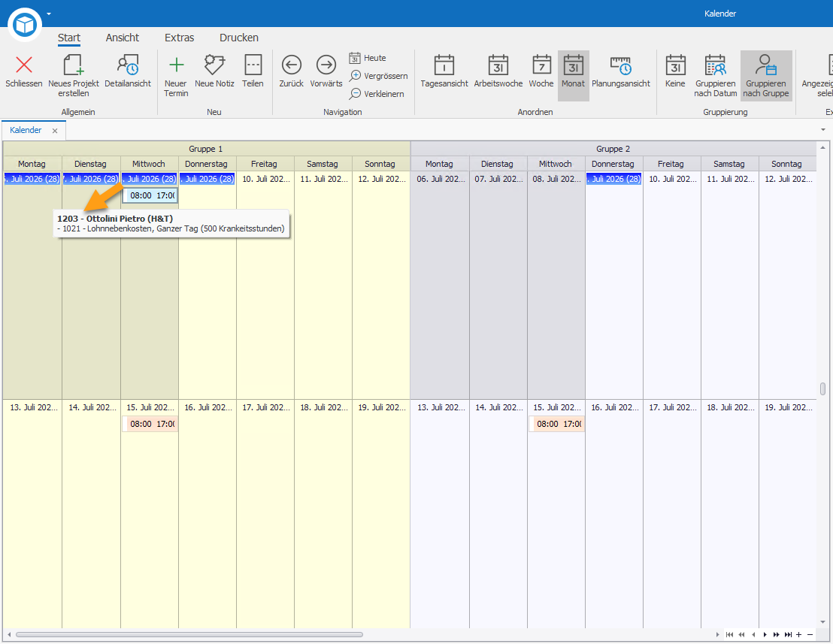Select 10. Juli date header in Gruppe 1
This screenshot has height=644, width=833.
265,179
